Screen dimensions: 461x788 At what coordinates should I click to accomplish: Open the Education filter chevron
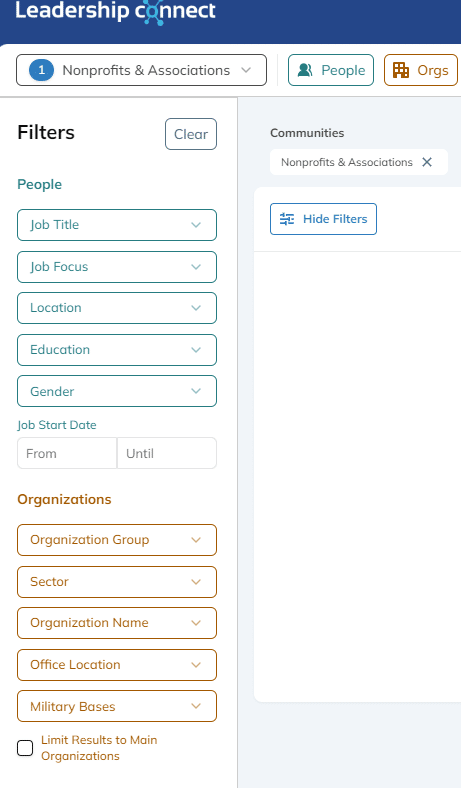click(x=196, y=350)
